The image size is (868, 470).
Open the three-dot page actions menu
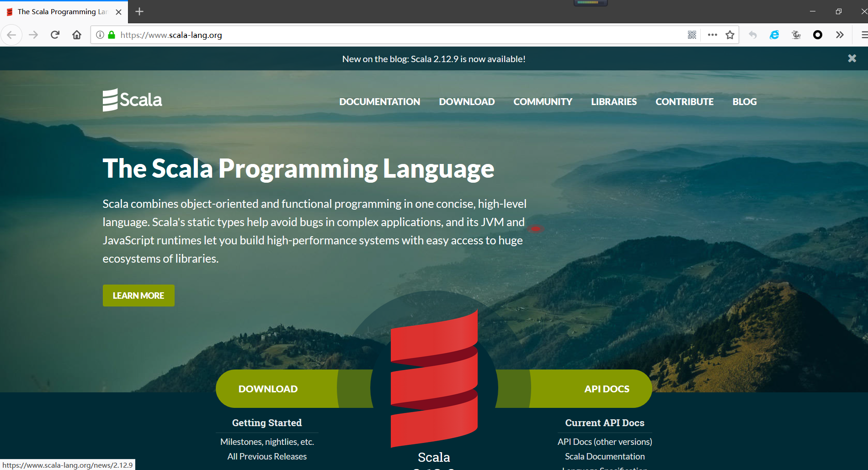[712, 35]
